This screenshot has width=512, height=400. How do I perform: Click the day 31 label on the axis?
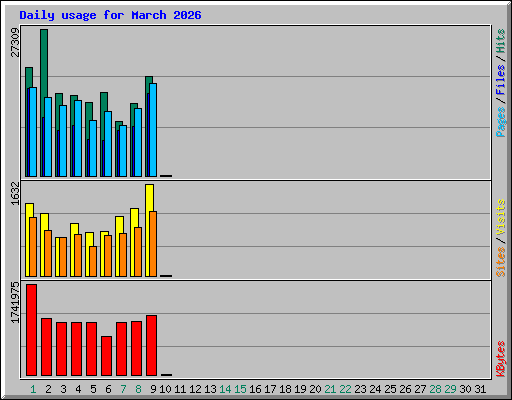tap(480, 389)
